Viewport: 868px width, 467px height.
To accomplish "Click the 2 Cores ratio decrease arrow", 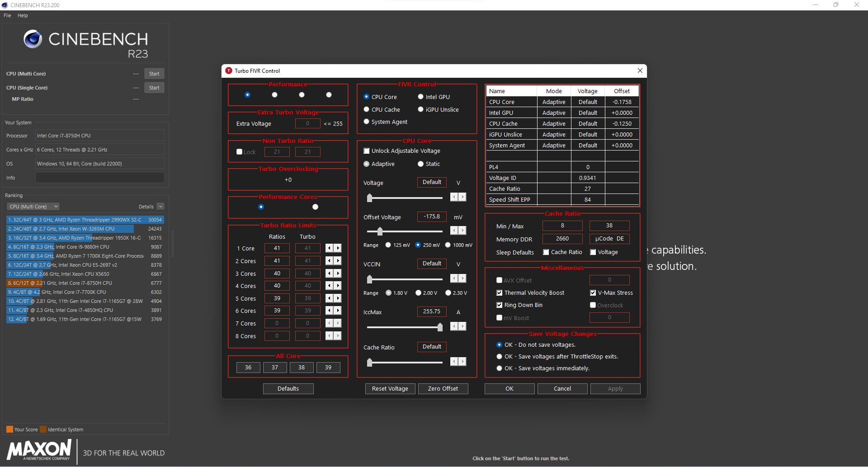I will pyautogui.click(x=329, y=261).
